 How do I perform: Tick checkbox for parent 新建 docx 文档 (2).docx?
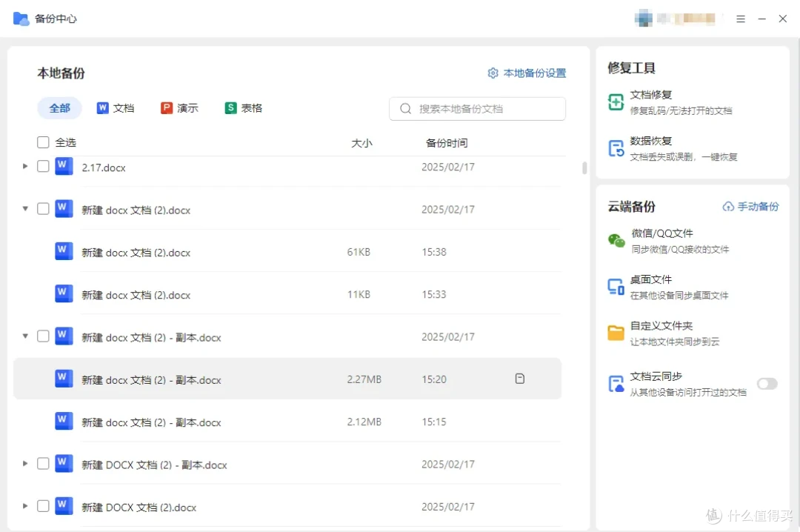(44, 209)
